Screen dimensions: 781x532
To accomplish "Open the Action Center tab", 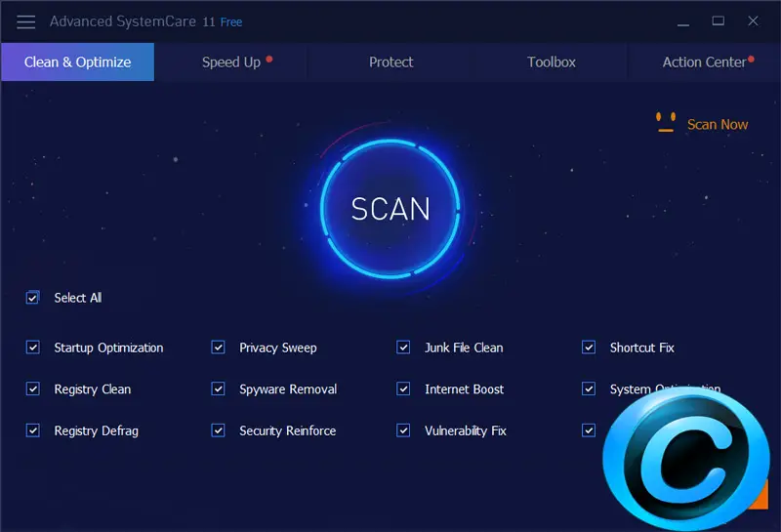I will (704, 62).
